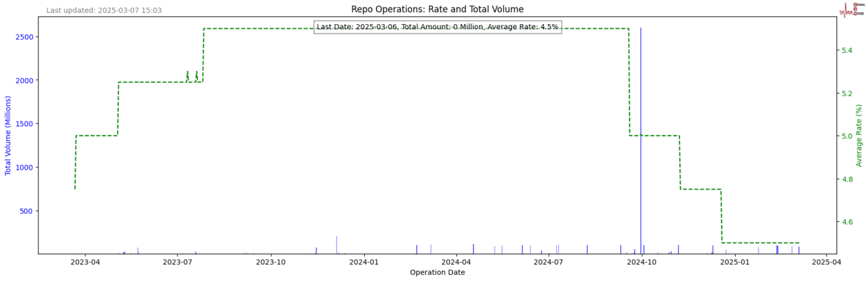Click the tallest blue volume spike near 2024-10
The width and height of the screenshot is (868, 281).
(x=640, y=134)
